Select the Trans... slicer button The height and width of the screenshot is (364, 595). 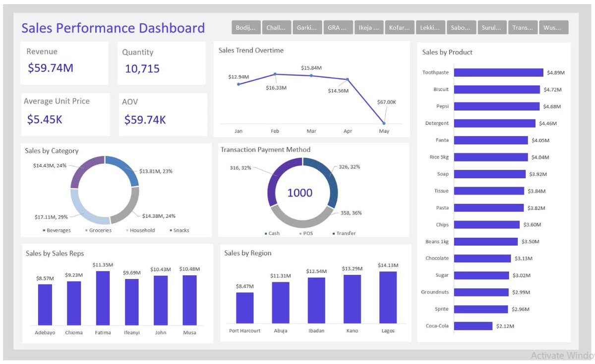[x=523, y=28]
